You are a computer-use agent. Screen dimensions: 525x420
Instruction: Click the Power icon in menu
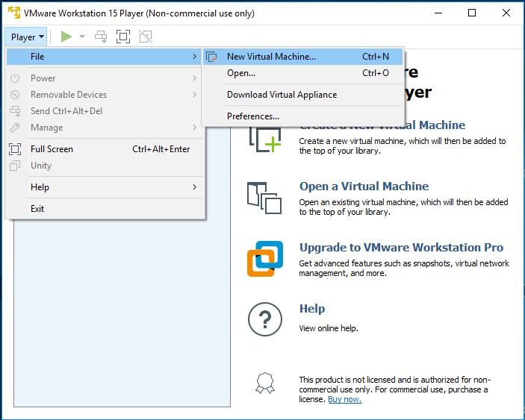15,78
